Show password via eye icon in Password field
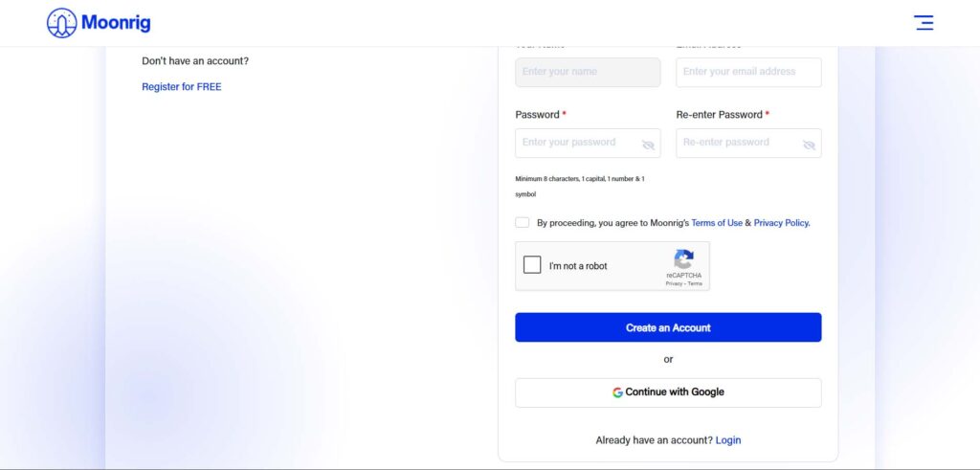The image size is (980, 470). click(648, 145)
